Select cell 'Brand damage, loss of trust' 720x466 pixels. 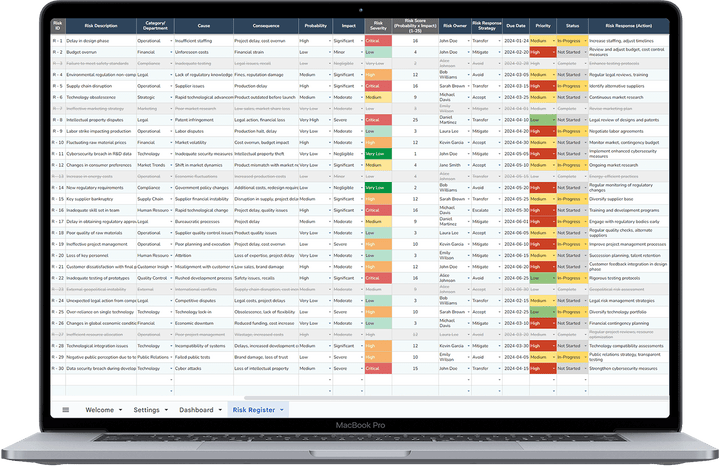266,357
